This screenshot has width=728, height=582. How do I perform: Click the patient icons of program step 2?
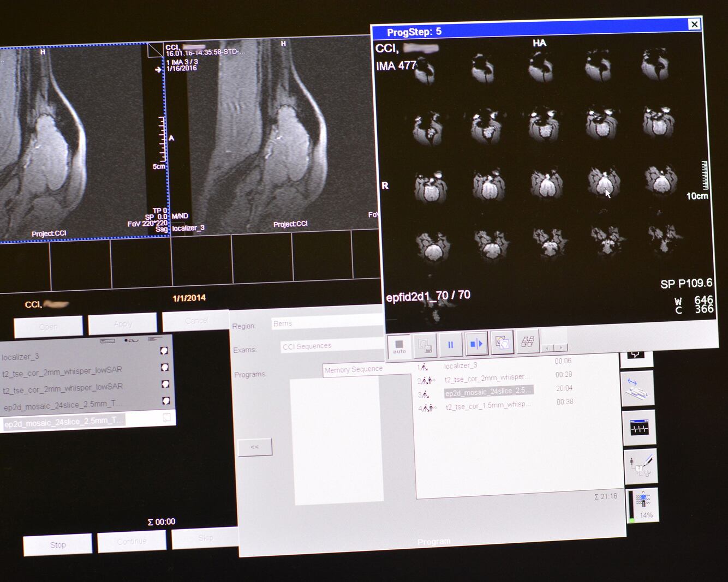pyautogui.click(x=427, y=380)
